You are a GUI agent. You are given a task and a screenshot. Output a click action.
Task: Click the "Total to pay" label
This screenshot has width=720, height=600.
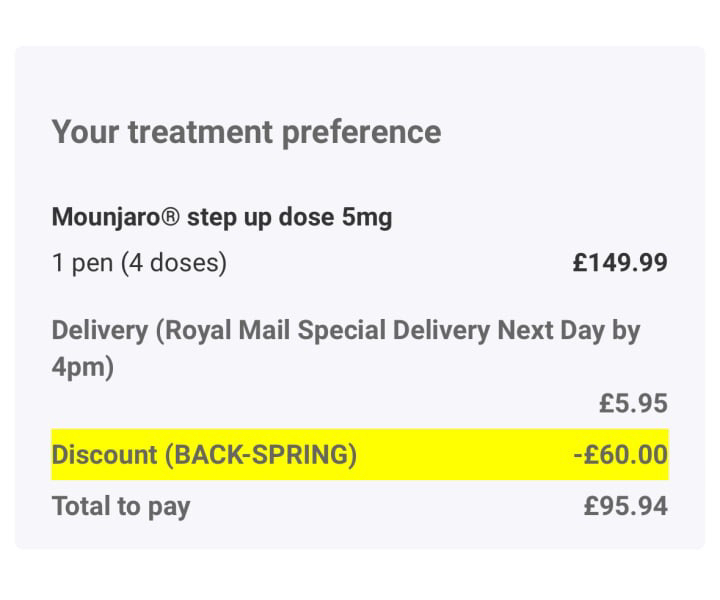120,506
